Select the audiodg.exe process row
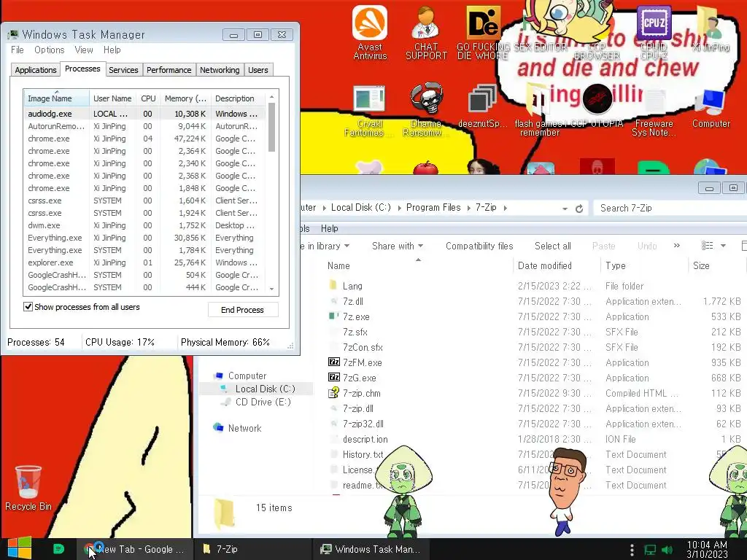 pos(144,113)
